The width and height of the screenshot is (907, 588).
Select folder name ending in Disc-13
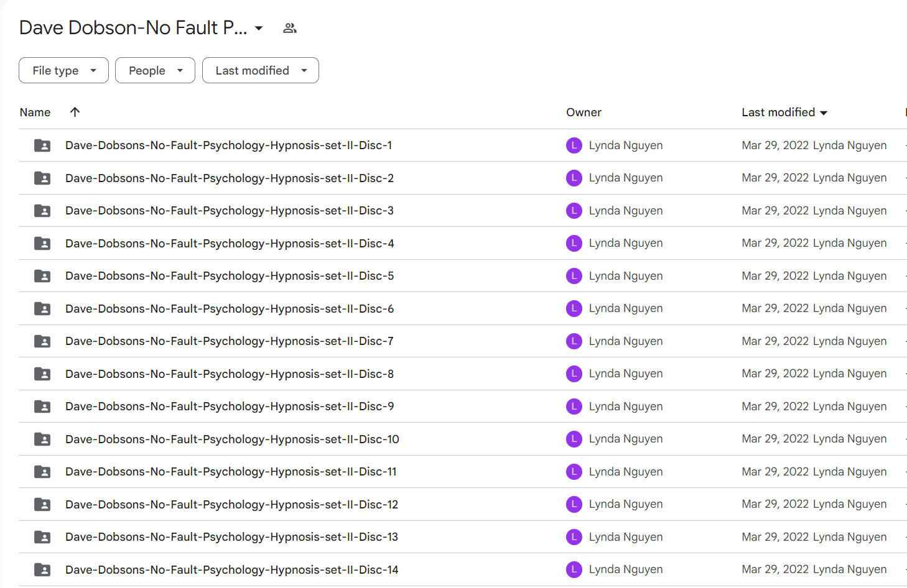pyautogui.click(x=232, y=537)
